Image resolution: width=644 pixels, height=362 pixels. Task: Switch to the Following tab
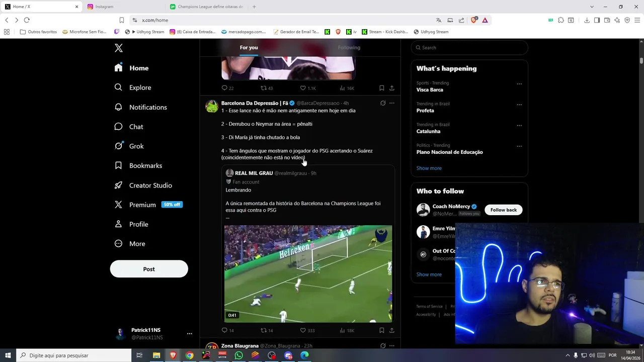tap(349, 47)
